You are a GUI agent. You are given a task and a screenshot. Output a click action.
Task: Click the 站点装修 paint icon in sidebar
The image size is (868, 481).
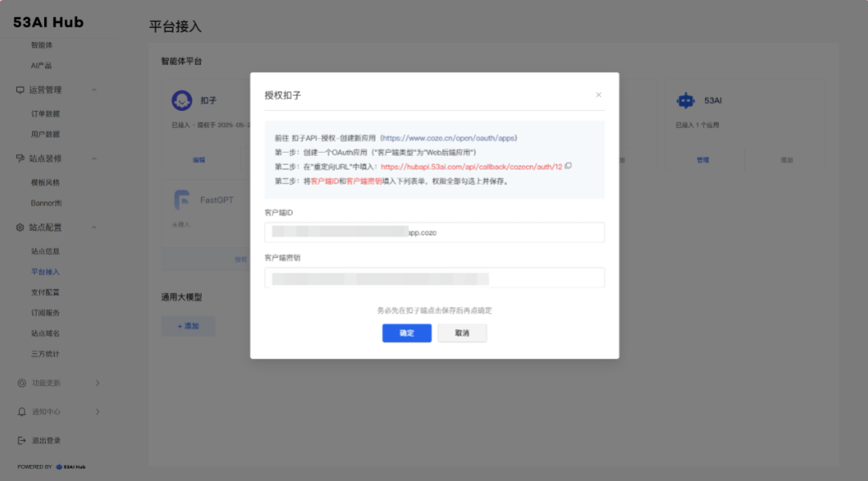coord(20,158)
